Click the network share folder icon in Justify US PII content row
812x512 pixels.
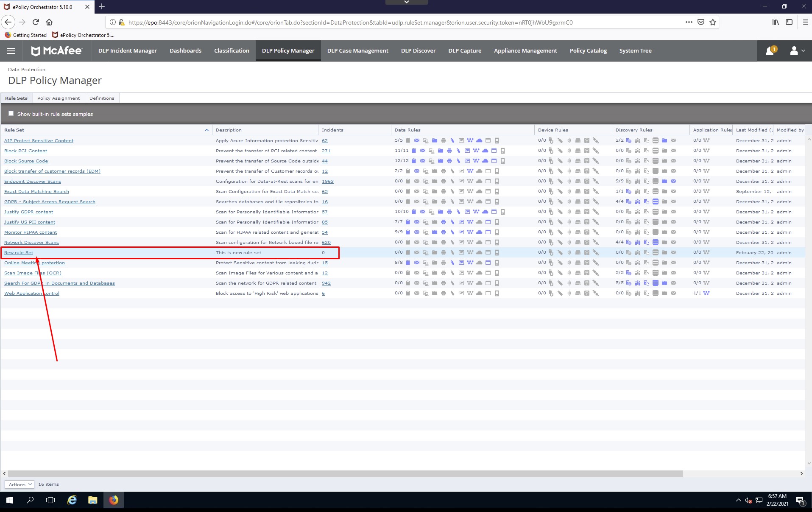coord(435,222)
